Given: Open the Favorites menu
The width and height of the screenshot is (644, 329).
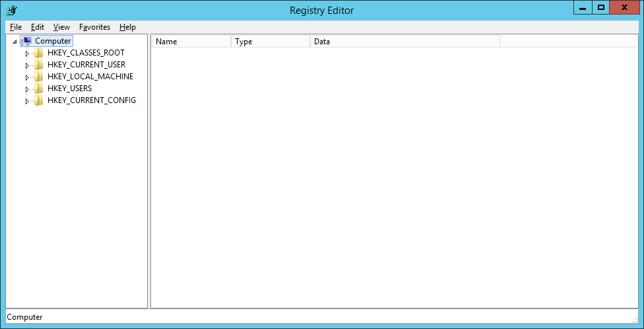Looking at the screenshot, I should click(x=94, y=27).
